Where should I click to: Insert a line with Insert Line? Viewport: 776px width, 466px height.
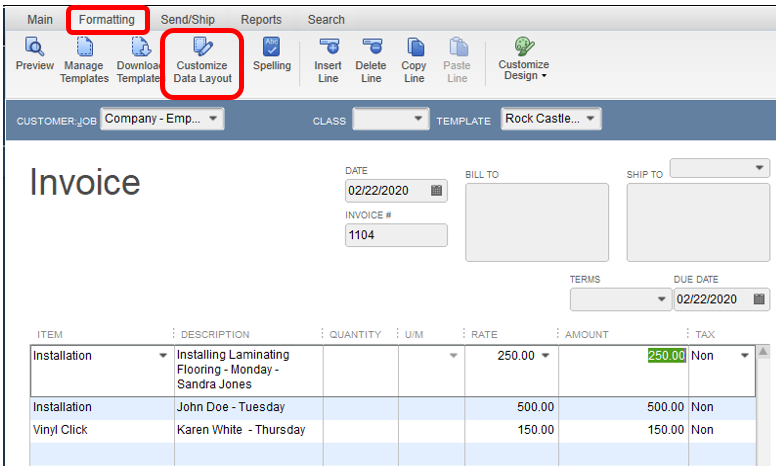328,60
